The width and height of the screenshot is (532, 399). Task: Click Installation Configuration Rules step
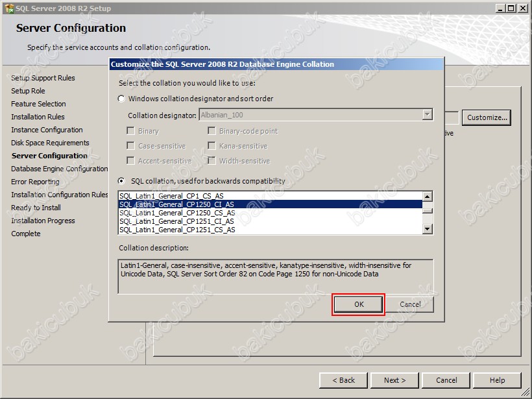[60, 195]
